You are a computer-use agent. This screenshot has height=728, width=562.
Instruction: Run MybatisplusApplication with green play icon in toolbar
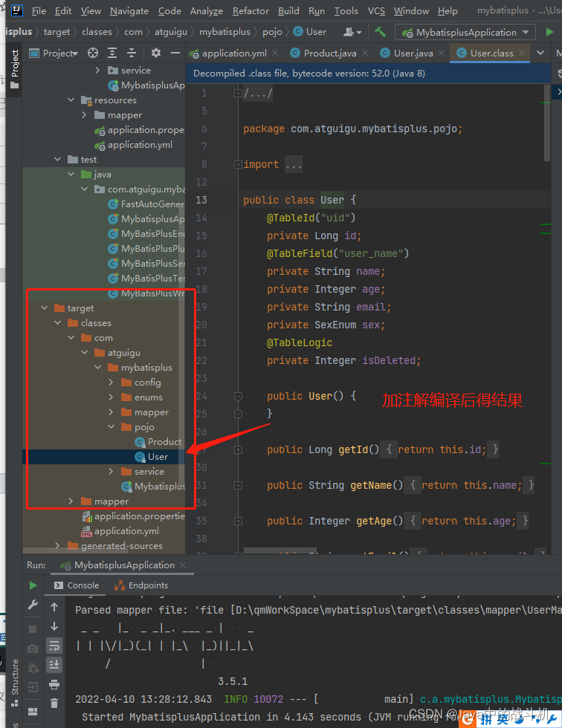point(549,32)
